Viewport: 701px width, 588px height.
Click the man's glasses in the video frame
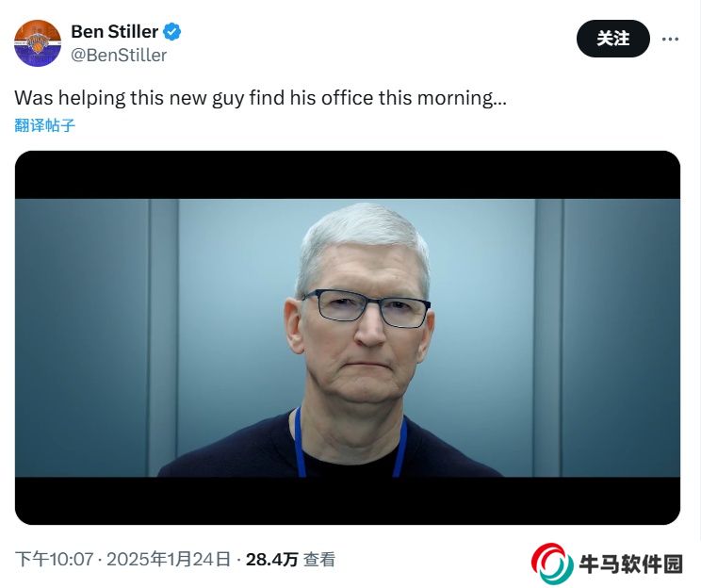coord(366,307)
